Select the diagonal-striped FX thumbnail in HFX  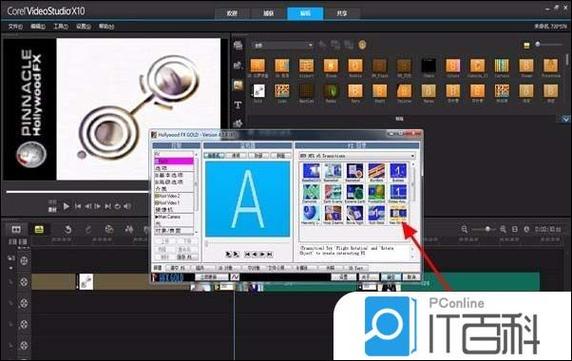(376, 172)
